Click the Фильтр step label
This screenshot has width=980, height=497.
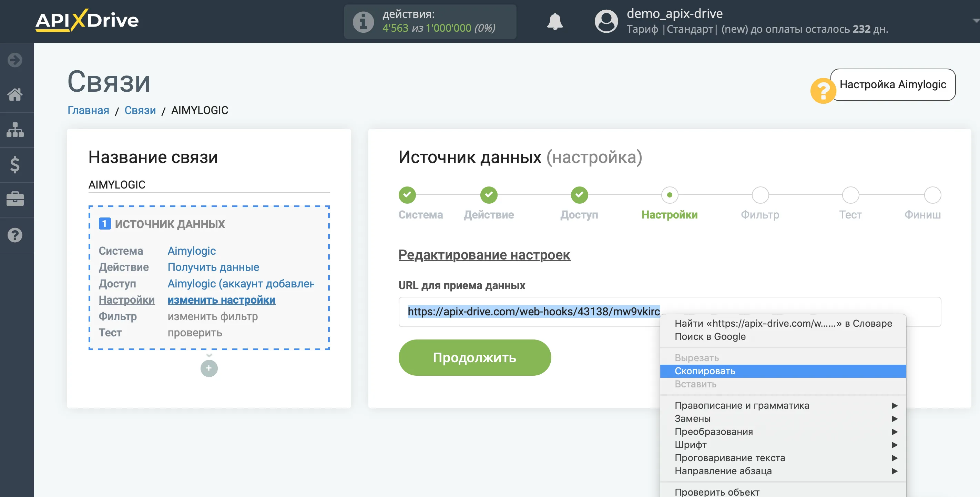point(760,215)
